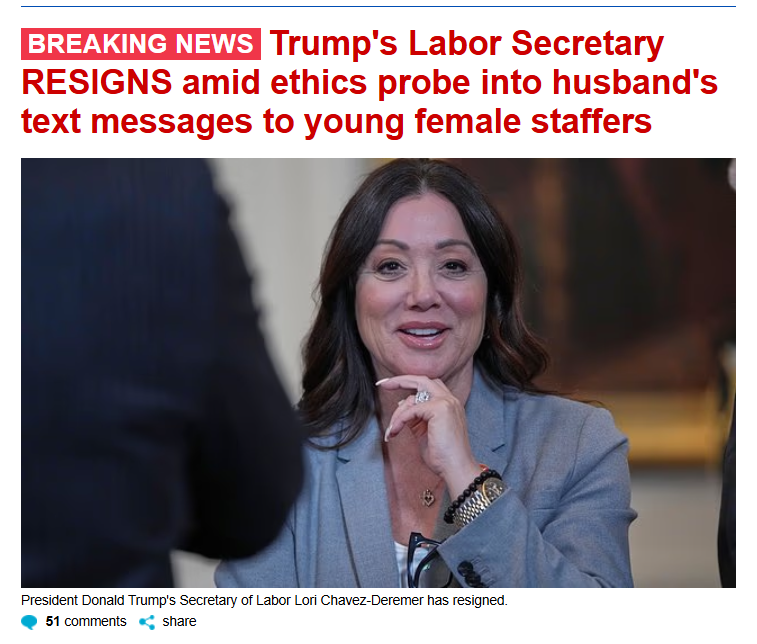The height and width of the screenshot is (644, 757).
Task: Open the article's main photo
Action: pyautogui.click(x=378, y=373)
